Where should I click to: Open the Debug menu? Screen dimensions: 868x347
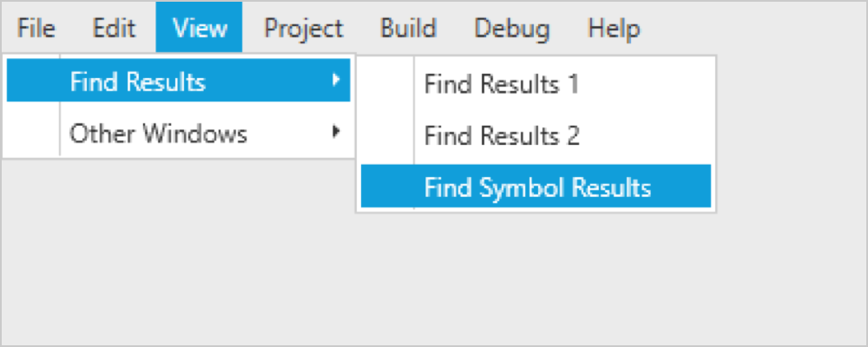point(512,29)
